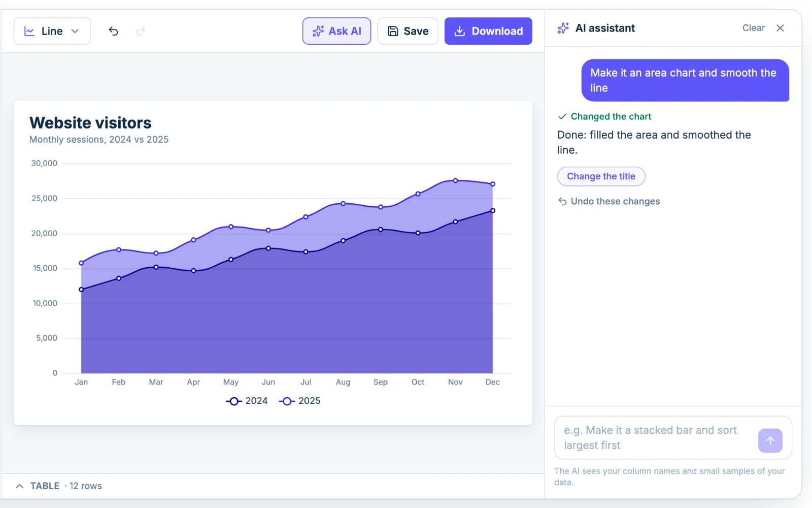Click the Dec label on x-axis

[493, 382]
